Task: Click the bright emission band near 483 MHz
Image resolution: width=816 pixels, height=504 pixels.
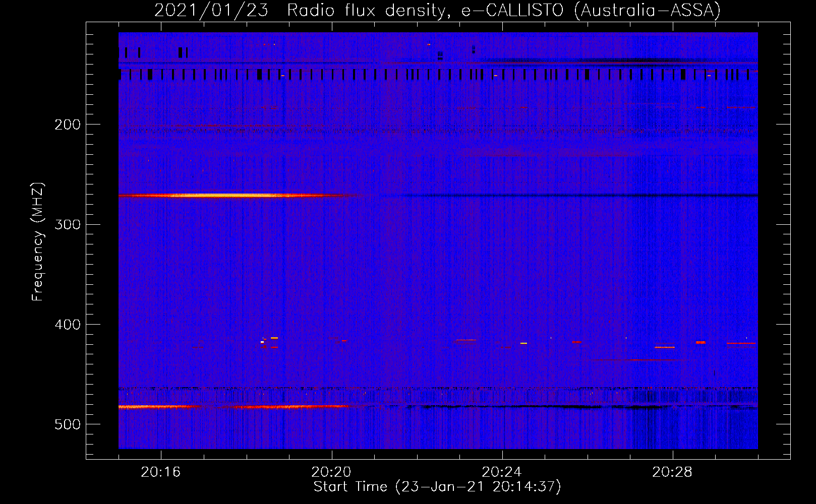Action: click(x=240, y=406)
